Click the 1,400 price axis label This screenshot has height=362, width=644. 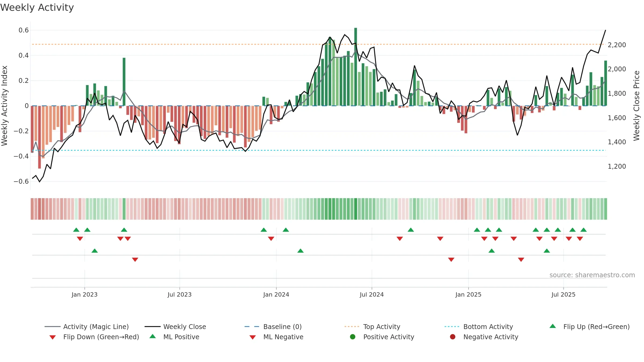pyautogui.click(x=617, y=142)
